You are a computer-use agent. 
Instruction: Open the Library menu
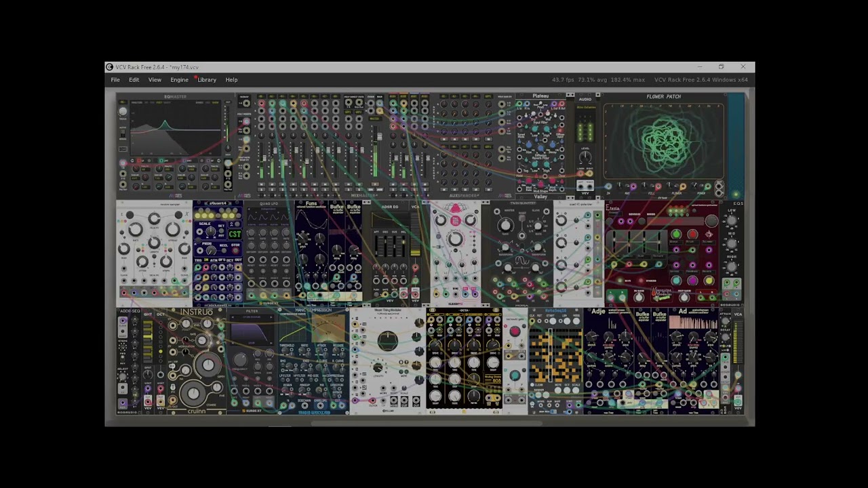click(x=207, y=80)
